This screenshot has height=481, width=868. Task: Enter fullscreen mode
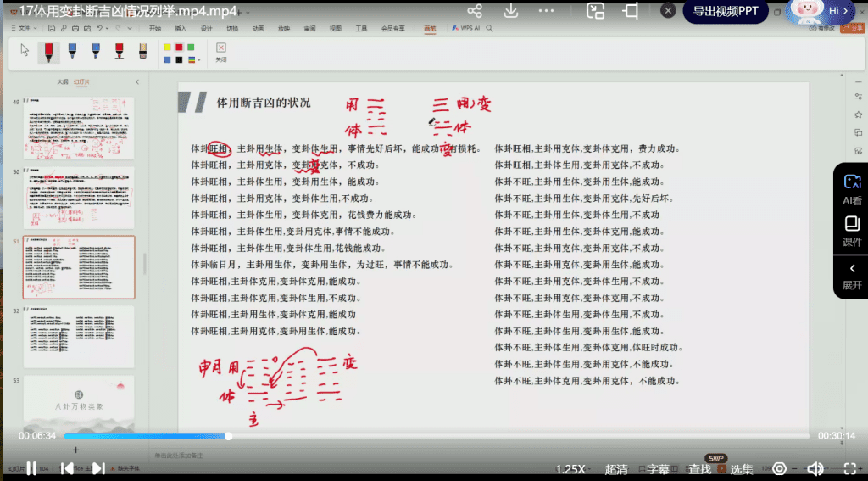coord(849,468)
